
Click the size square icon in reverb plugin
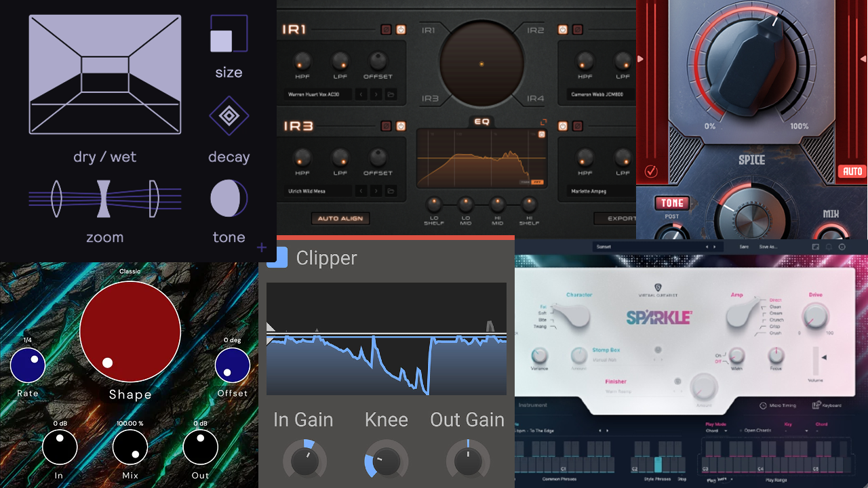pos(229,34)
